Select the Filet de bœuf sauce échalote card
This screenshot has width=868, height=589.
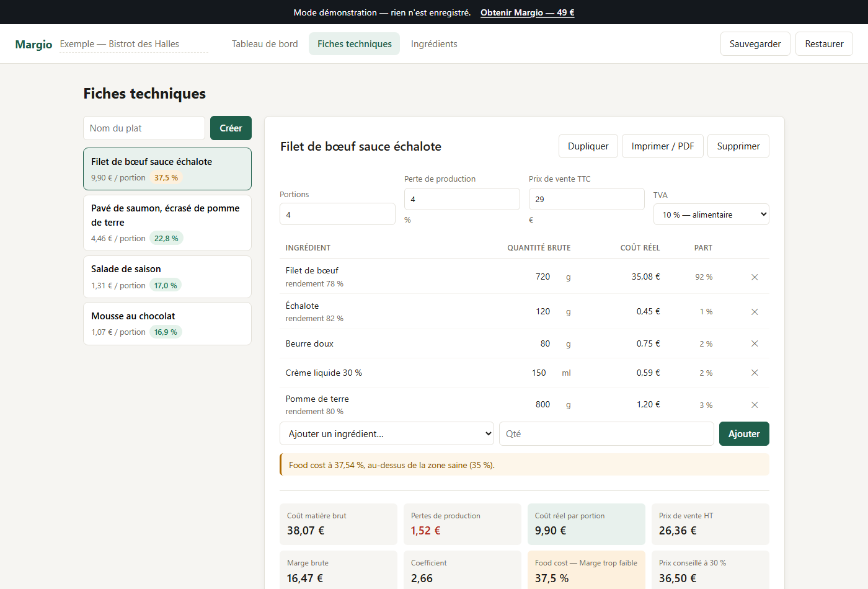click(x=167, y=169)
